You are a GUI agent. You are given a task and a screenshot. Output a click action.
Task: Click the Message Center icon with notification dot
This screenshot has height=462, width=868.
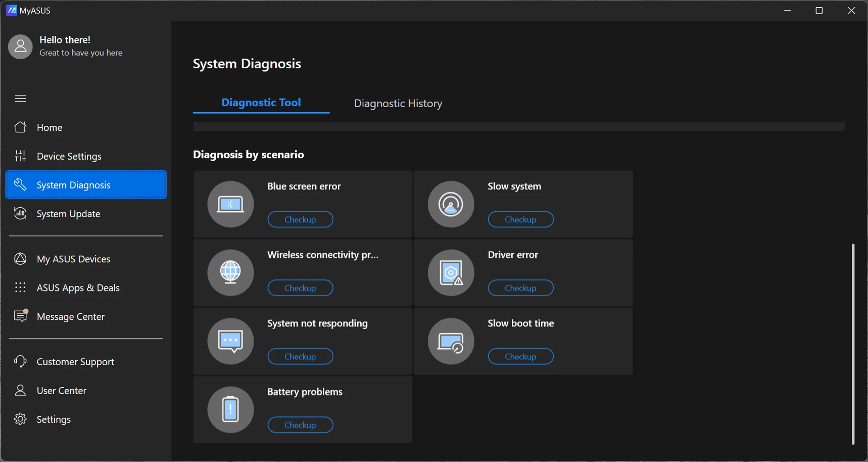21,315
